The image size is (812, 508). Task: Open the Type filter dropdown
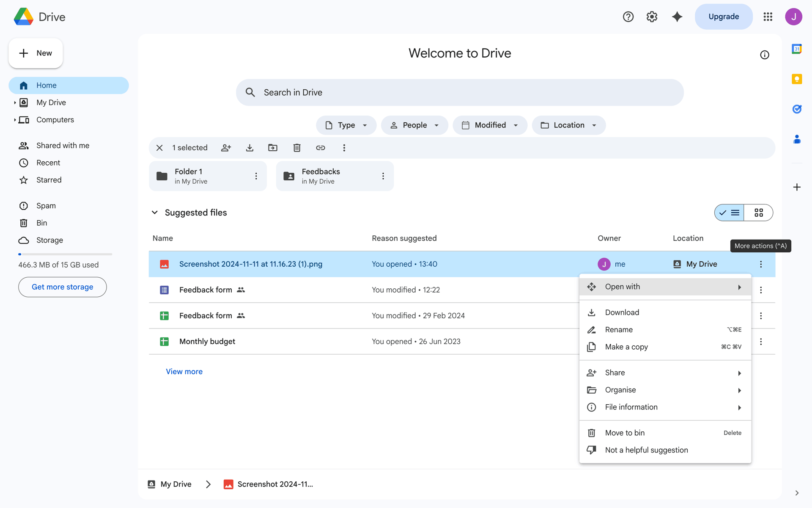pos(346,125)
